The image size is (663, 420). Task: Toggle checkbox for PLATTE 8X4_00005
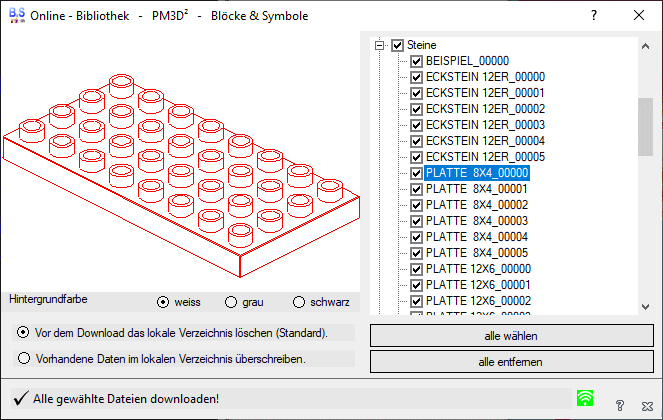click(x=416, y=253)
